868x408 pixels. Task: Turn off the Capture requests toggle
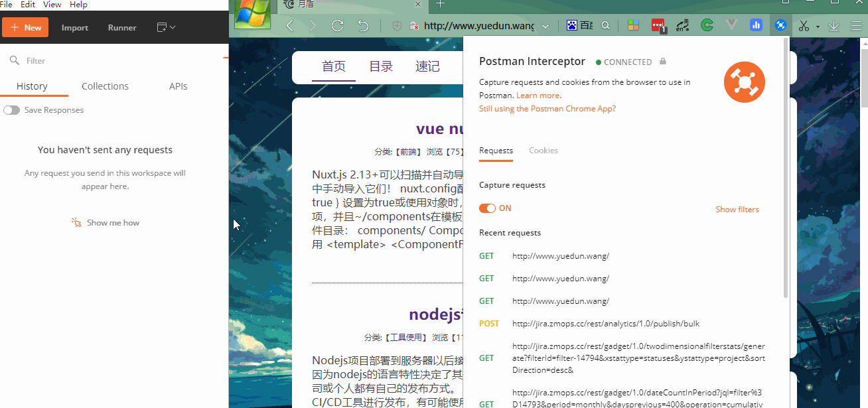[487, 208]
